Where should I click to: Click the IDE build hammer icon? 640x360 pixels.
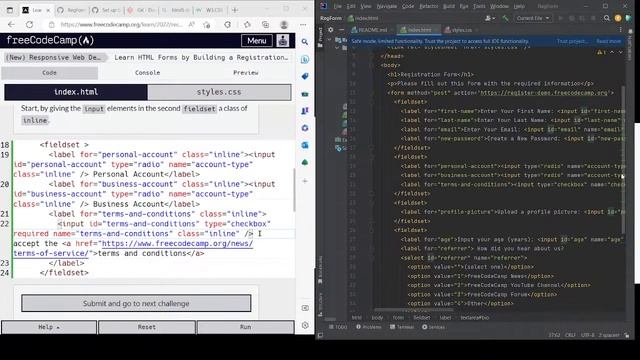point(505,18)
